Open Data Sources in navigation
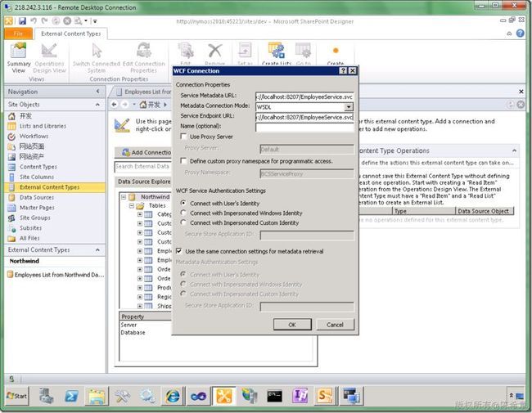The width and height of the screenshot is (532, 413). pos(37,197)
